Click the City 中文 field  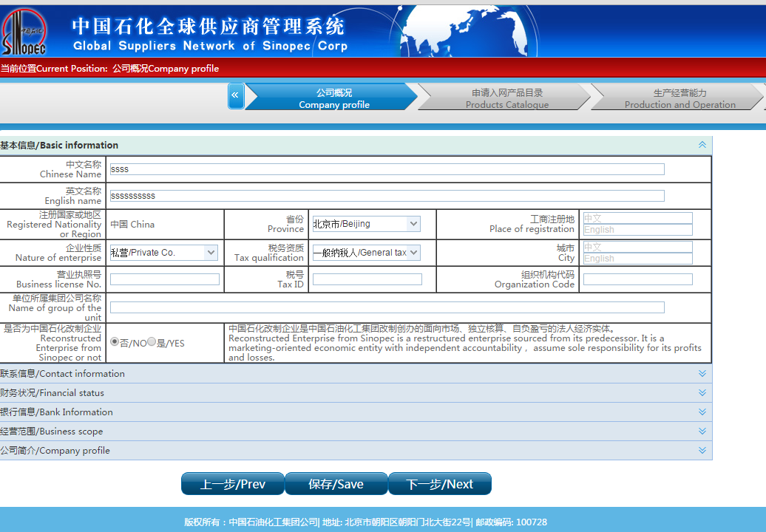pyautogui.click(x=637, y=247)
